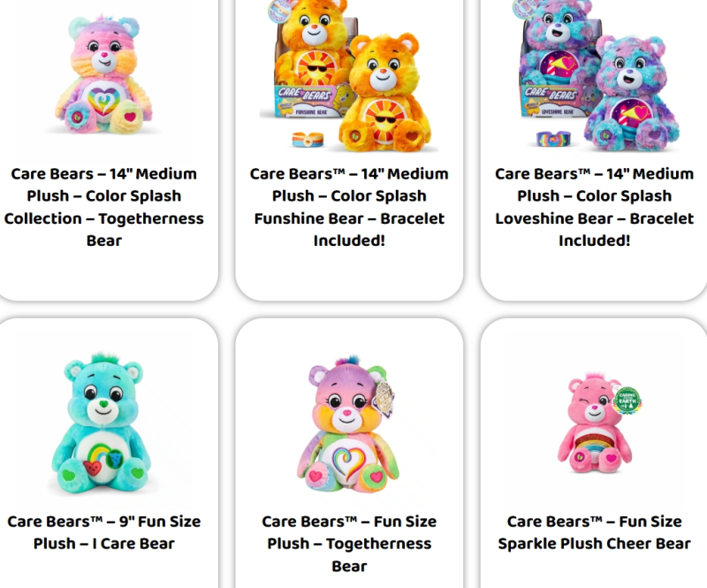Click the round sticker on Funshine box corner

pyautogui.click(x=279, y=10)
